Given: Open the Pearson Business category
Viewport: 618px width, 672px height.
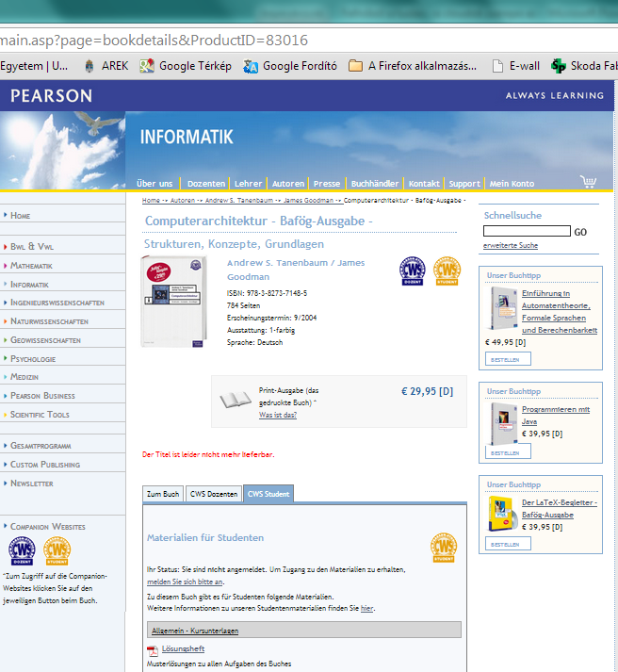Looking at the screenshot, I should [x=42, y=396].
